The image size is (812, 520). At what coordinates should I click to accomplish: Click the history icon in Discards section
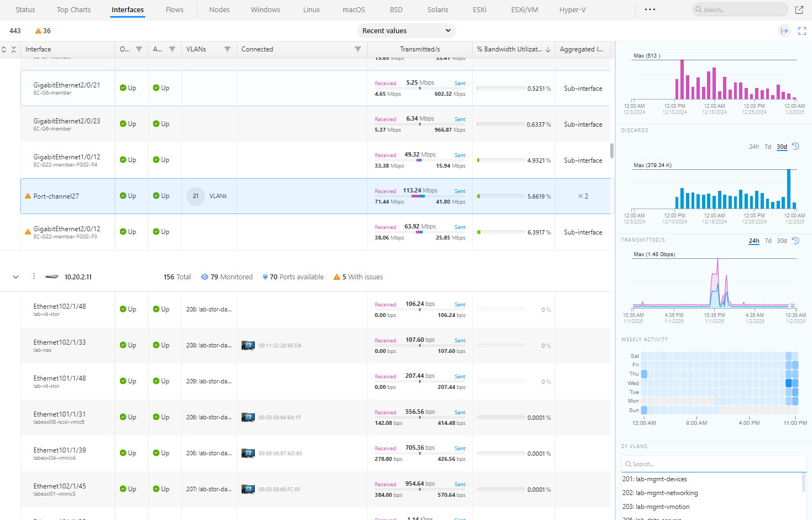[x=795, y=147]
